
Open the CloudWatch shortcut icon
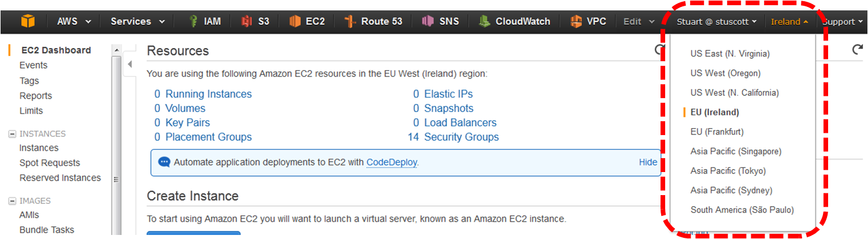point(484,21)
